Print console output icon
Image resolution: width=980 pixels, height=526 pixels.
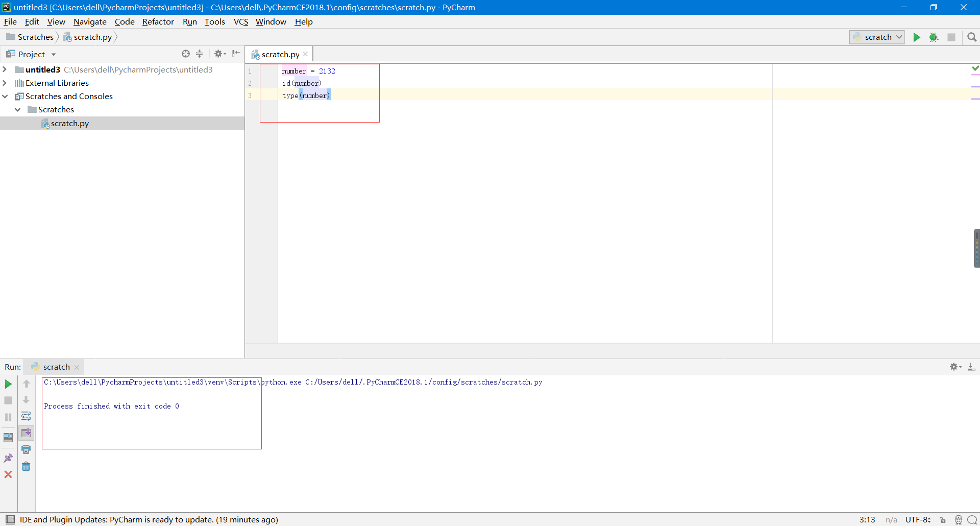26,449
